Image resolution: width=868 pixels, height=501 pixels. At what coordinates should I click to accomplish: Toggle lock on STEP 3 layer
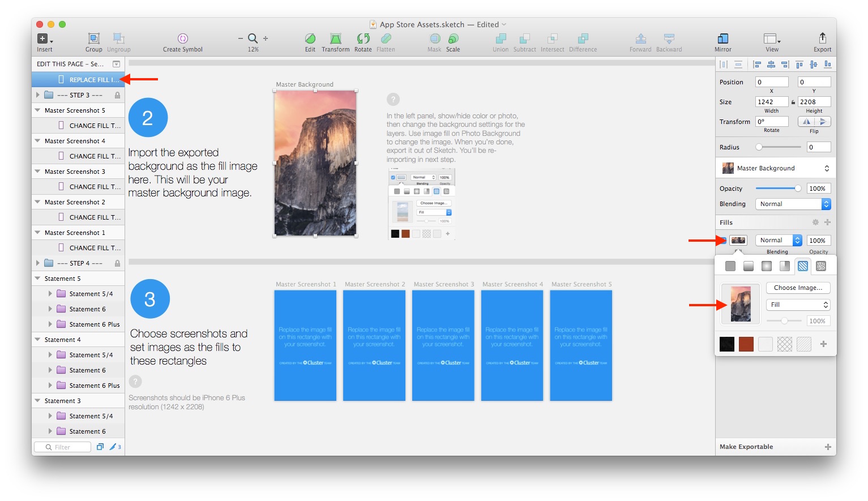[117, 95]
